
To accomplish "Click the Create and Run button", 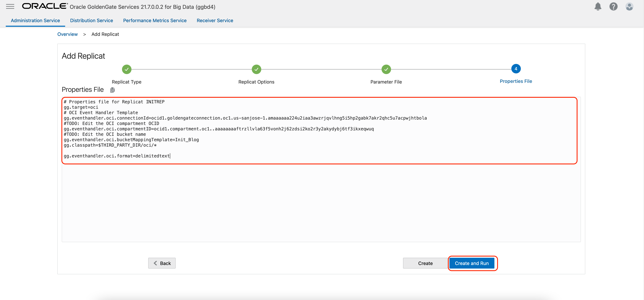I will pos(472,263).
